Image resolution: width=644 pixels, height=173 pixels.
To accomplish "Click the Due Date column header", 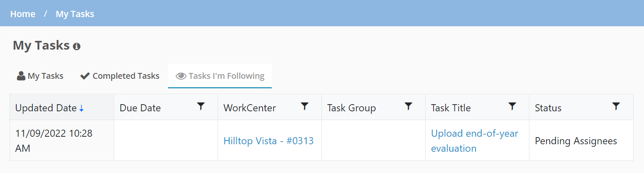I will coord(140,108).
